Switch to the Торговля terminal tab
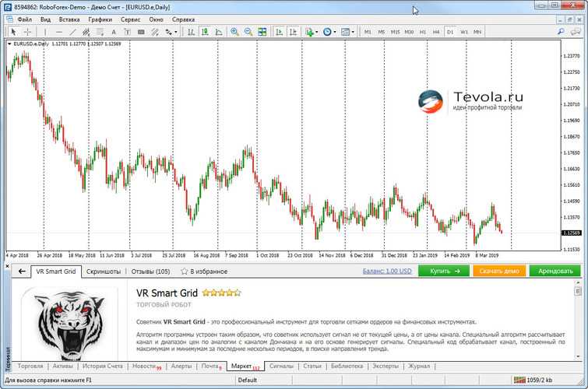588x389 pixels. 30,366
